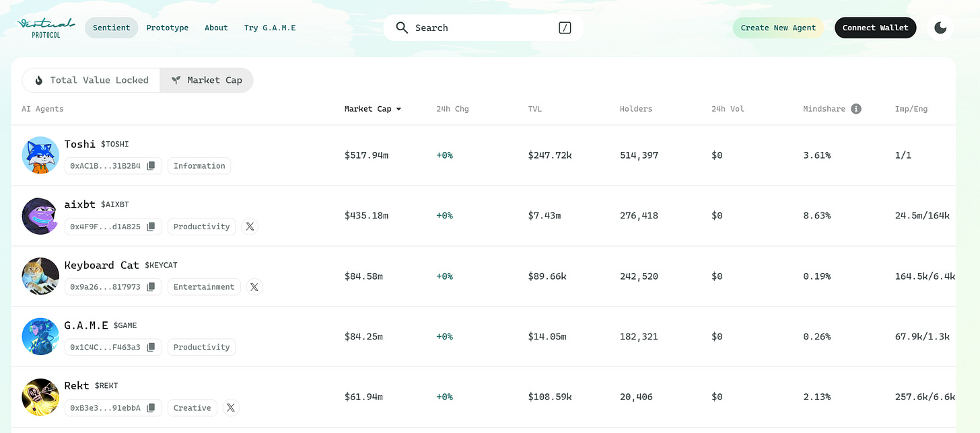This screenshot has height=433, width=980.
Task: Open the G.A.M.E agent name
Action: [x=86, y=325]
